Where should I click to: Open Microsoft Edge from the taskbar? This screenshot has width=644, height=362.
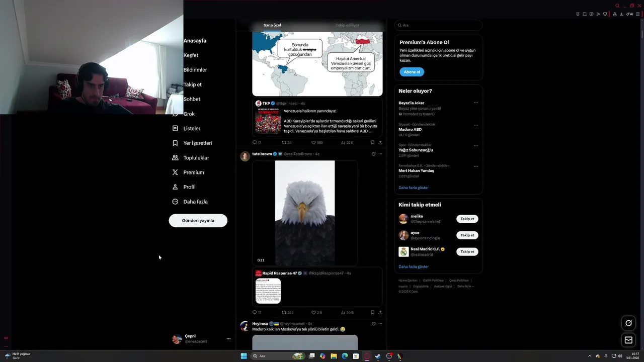click(345, 356)
